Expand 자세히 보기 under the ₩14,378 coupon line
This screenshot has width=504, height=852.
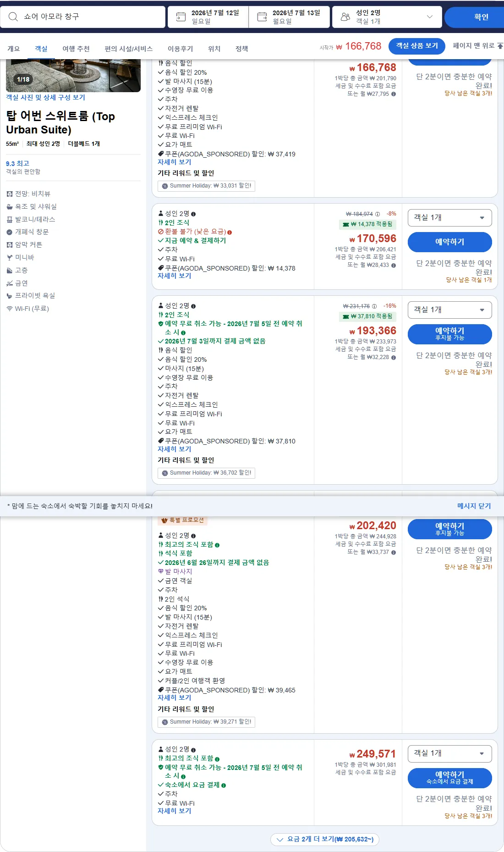[174, 276]
